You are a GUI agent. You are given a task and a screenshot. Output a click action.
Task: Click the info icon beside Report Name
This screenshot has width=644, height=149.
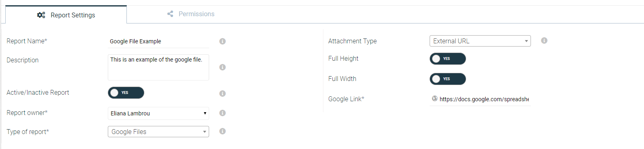coord(223,41)
